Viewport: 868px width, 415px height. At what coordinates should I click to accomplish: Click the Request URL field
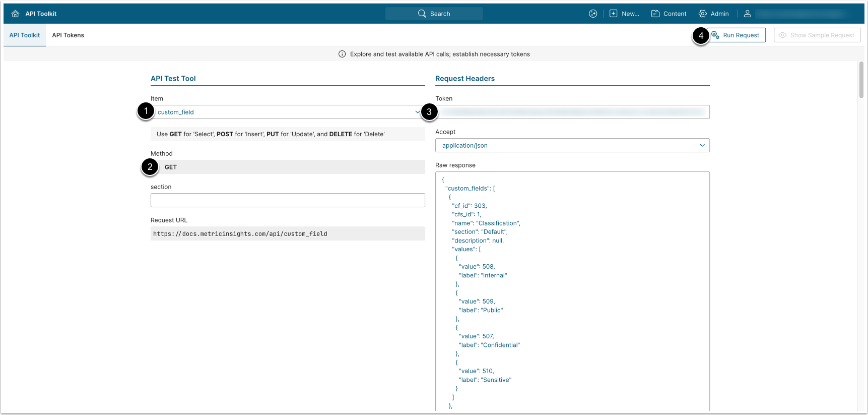(x=287, y=233)
